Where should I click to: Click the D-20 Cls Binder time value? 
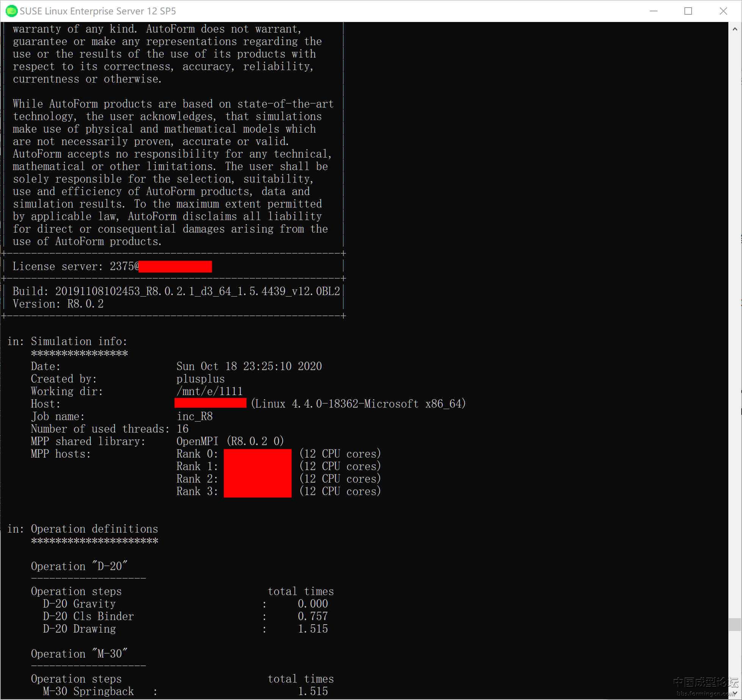pos(313,616)
